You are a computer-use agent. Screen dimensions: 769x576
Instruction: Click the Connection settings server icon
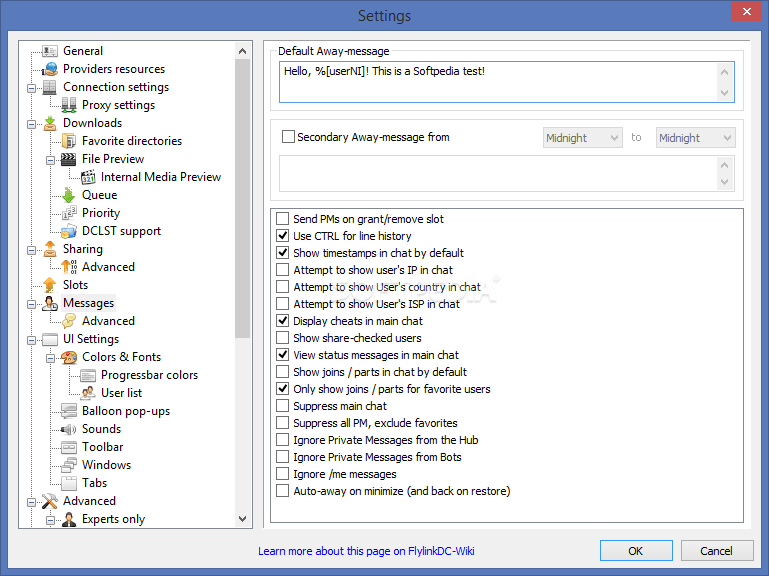tap(50, 87)
